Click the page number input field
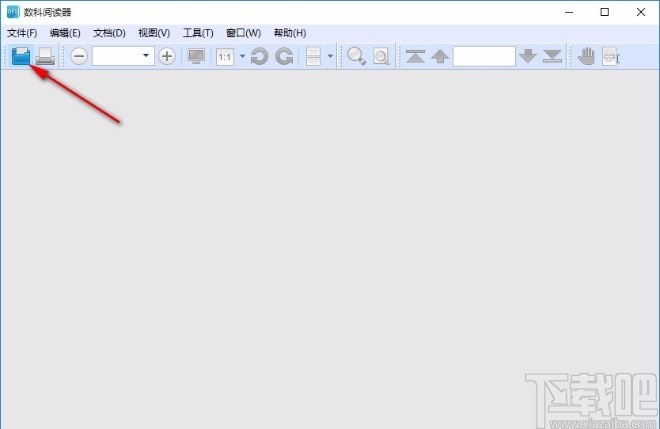Screen dimensions: 660x429 pyautogui.click(x=484, y=56)
